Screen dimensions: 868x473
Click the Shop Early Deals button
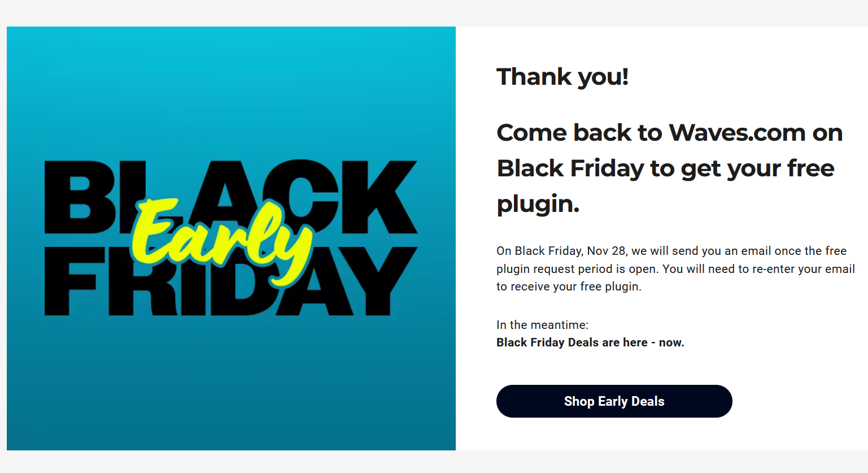click(614, 401)
